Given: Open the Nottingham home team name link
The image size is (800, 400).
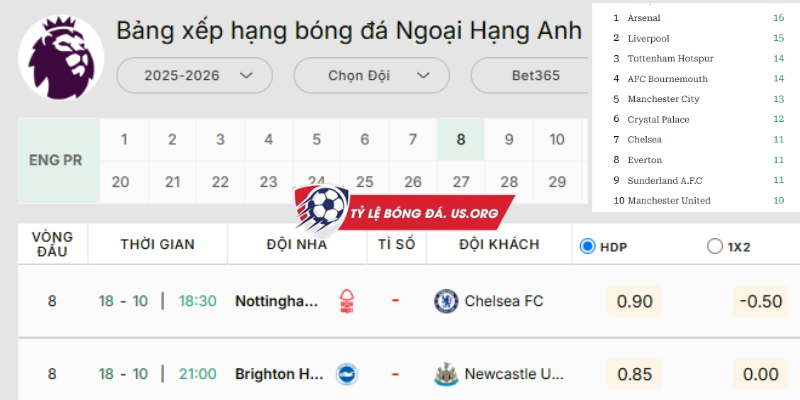Looking at the screenshot, I should coord(277,301).
